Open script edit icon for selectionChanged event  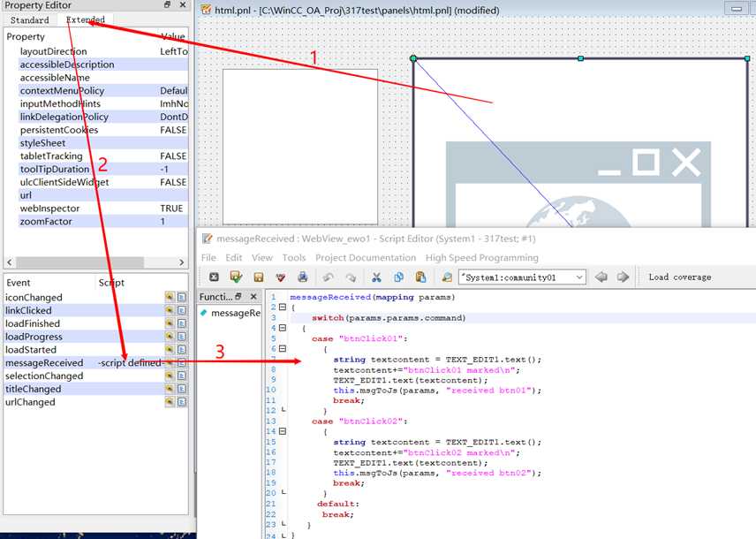[182, 376]
